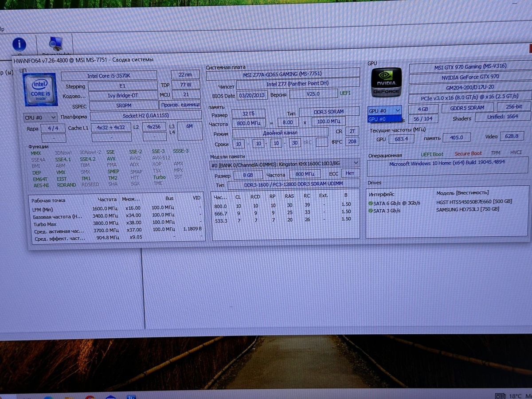Select the HGST HTS545050B7E660 drive entry

coord(474,202)
